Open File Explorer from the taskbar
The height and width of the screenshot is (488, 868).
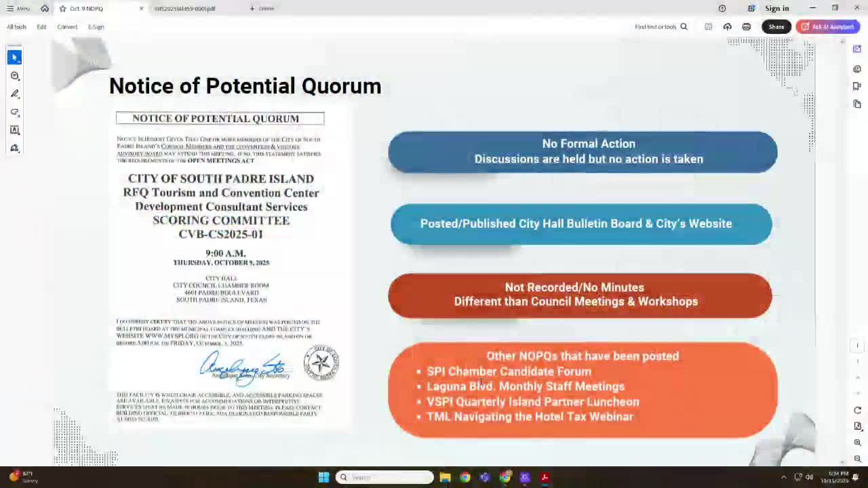point(445,477)
